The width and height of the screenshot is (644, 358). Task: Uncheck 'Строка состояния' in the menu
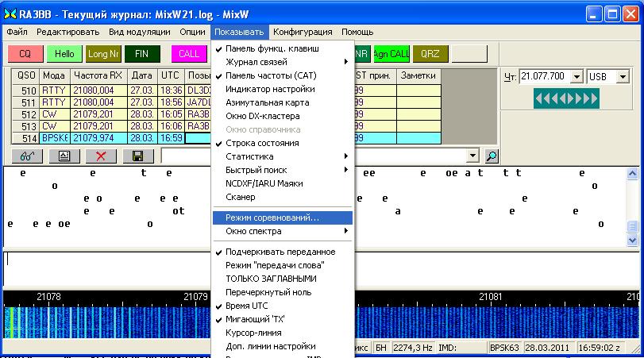pyautogui.click(x=262, y=143)
